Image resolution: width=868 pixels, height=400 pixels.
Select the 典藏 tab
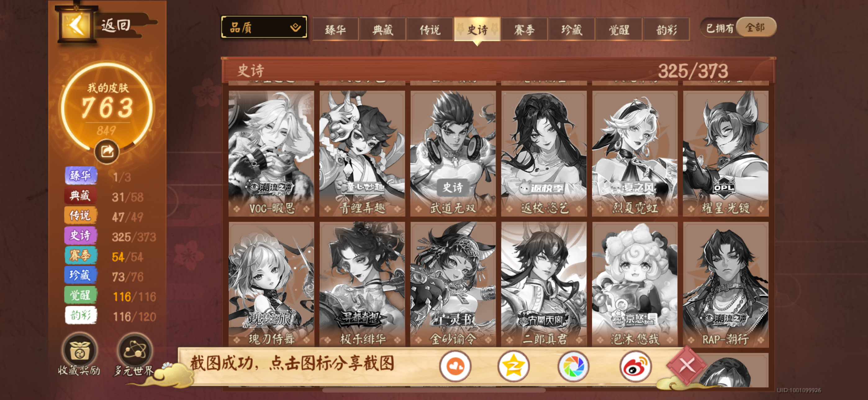click(382, 30)
